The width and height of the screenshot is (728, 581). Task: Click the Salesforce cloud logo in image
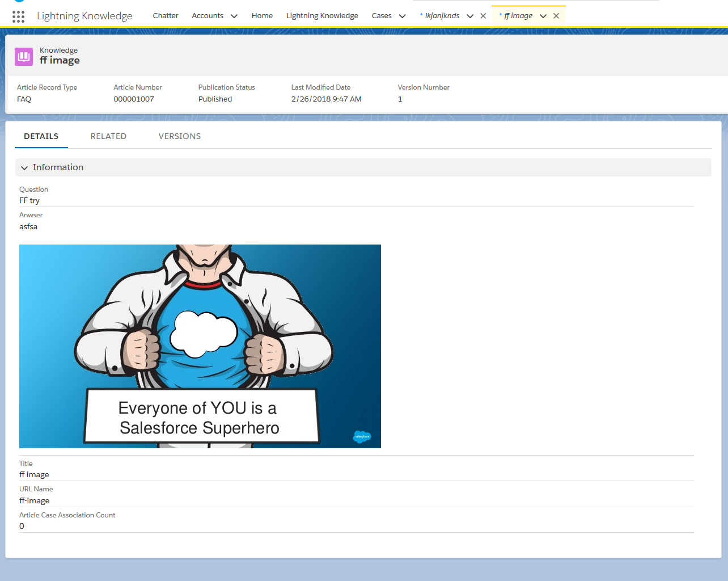(x=362, y=436)
